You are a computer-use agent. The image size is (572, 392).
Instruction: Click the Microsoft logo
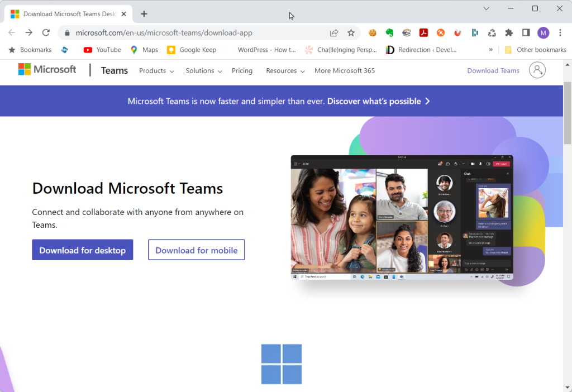(47, 69)
